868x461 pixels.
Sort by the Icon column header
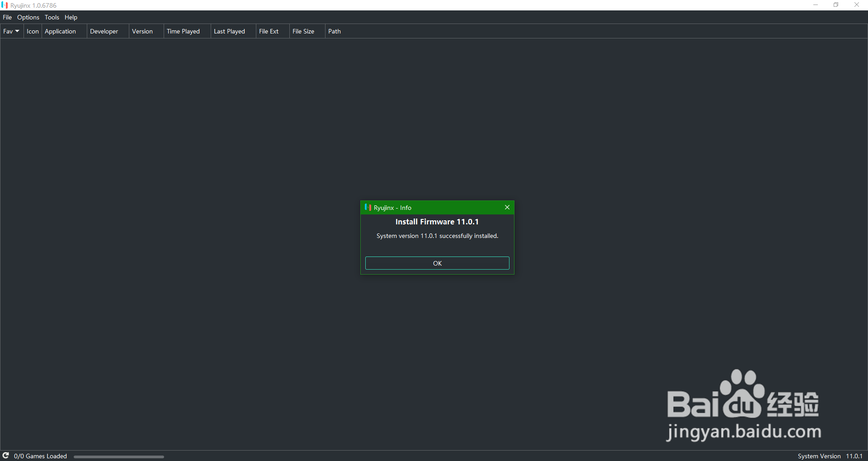33,31
